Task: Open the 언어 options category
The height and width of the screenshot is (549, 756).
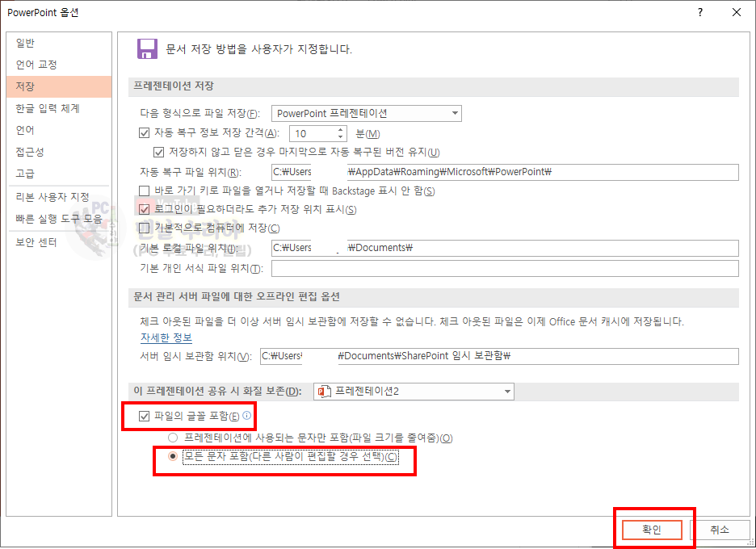Action: point(59,130)
